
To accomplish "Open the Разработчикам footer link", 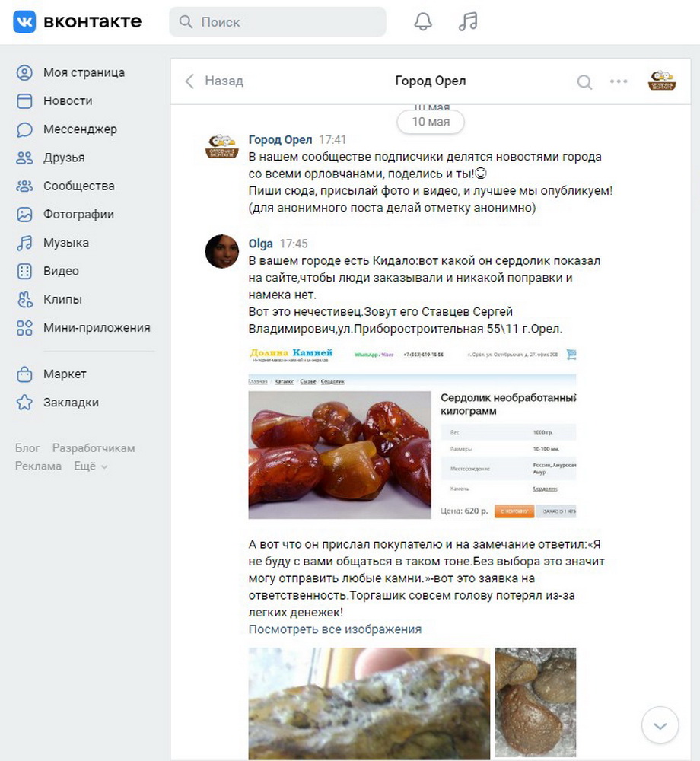I will [x=94, y=448].
